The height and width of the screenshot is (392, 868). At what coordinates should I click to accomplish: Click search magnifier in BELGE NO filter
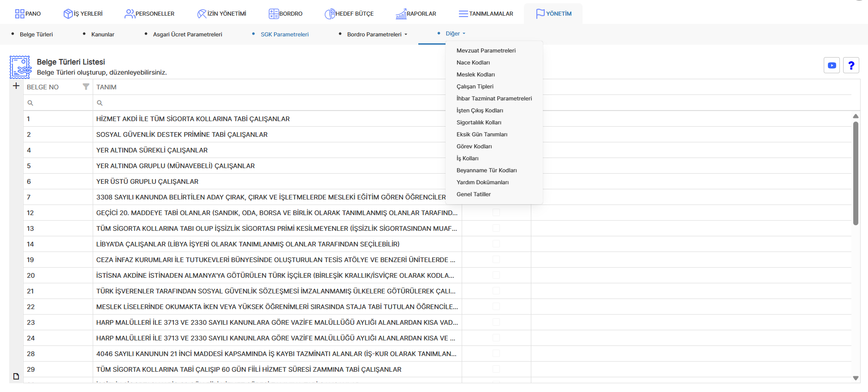pyautogui.click(x=30, y=103)
